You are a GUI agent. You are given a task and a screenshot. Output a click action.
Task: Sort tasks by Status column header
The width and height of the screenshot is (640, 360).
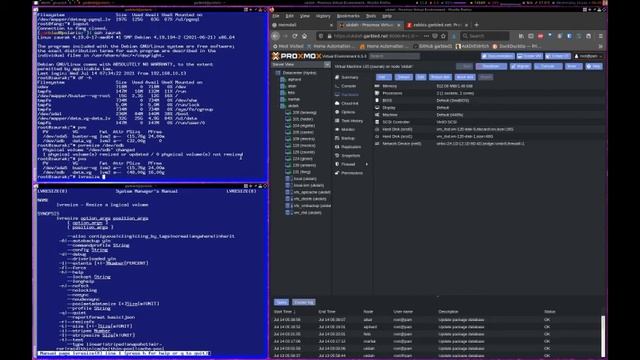(x=549, y=312)
